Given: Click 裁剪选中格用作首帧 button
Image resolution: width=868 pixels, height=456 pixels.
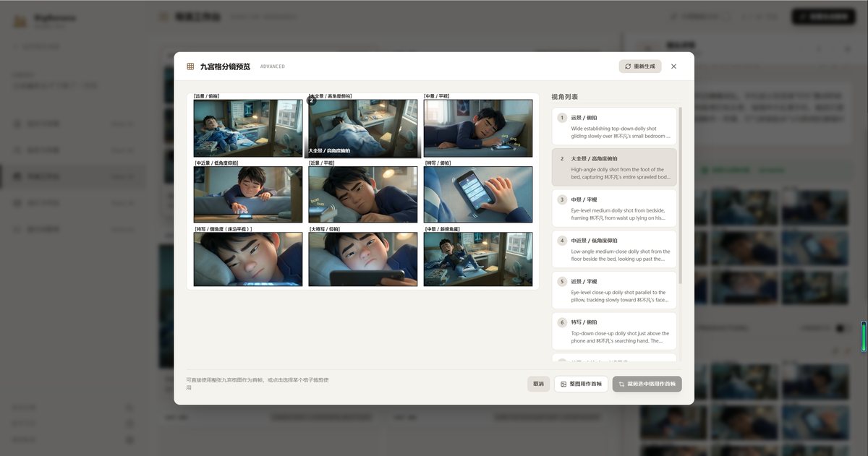Looking at the screenshot, I should (647, 384).
